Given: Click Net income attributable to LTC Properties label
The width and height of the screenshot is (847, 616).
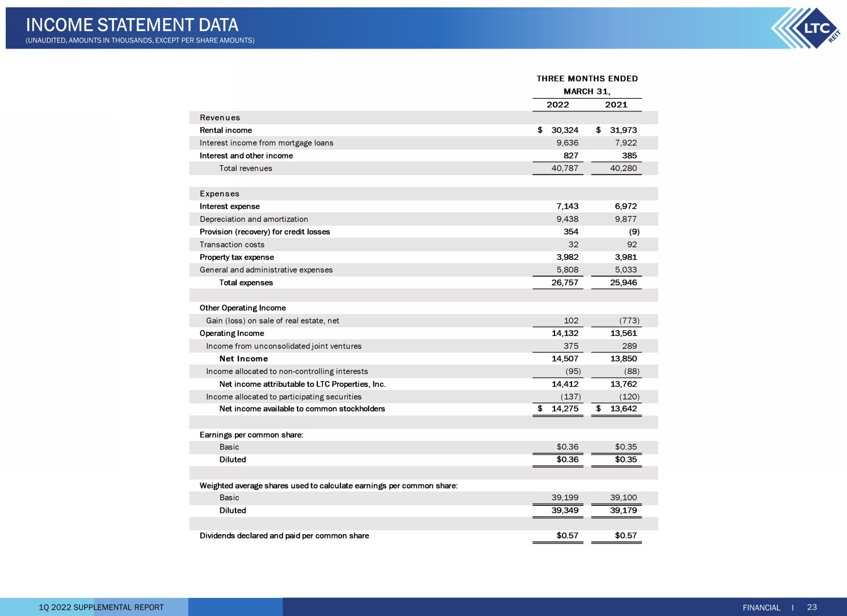Looking at the screenshot, I should coord(303,385).
